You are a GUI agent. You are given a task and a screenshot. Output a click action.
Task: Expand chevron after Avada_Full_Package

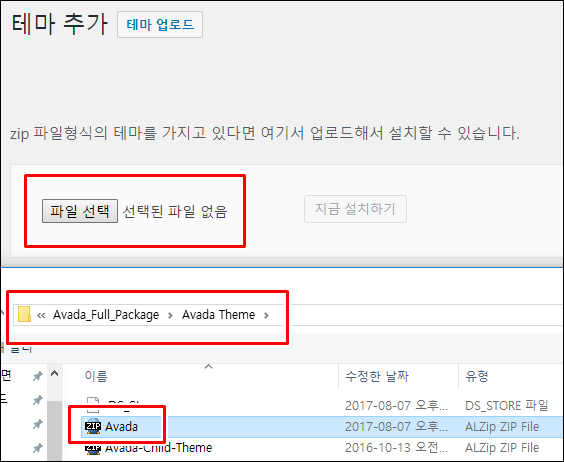tap(170, 316)
